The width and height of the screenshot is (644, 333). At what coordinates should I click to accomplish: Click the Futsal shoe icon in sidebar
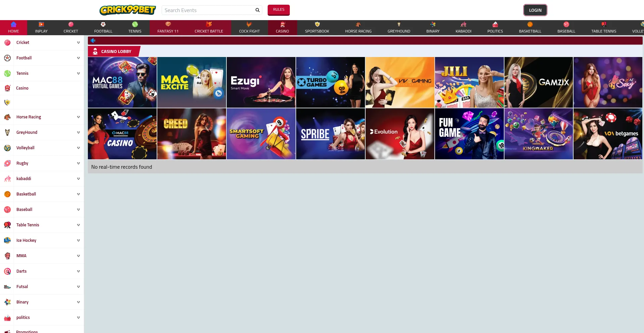7,287
